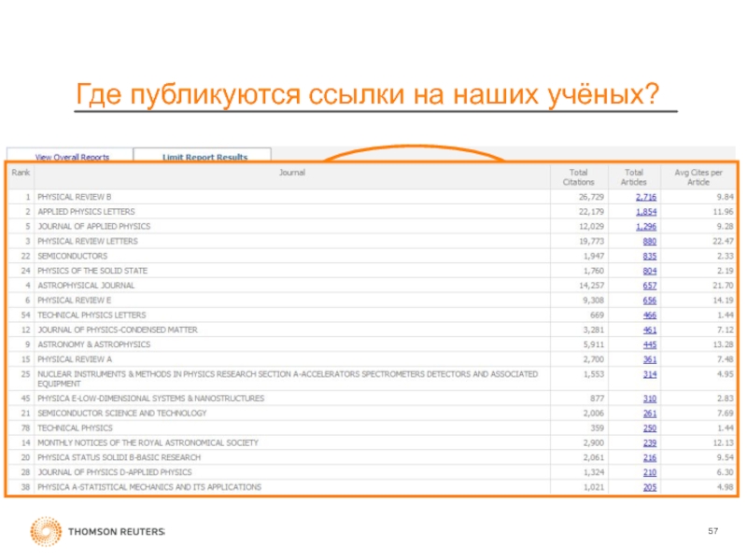Image resolution: width=747 pixels, height=560 pixels.
Task: Open 250 articles link for Technical Physics
Action: pyautogui.click(x=649, y=428)
